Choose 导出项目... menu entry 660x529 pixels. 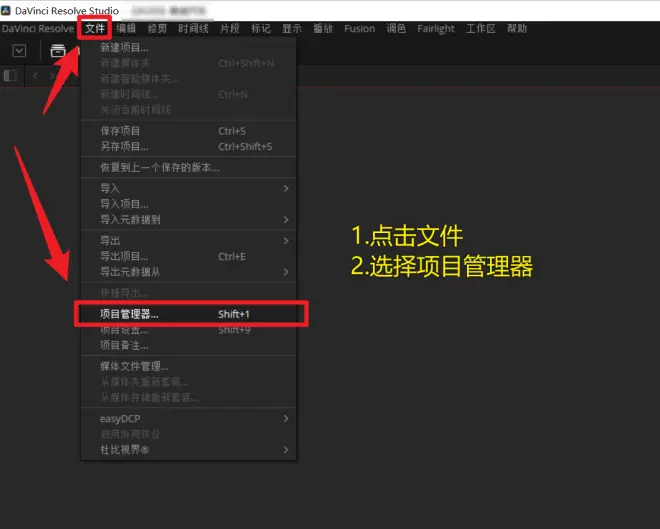(188, 256)
